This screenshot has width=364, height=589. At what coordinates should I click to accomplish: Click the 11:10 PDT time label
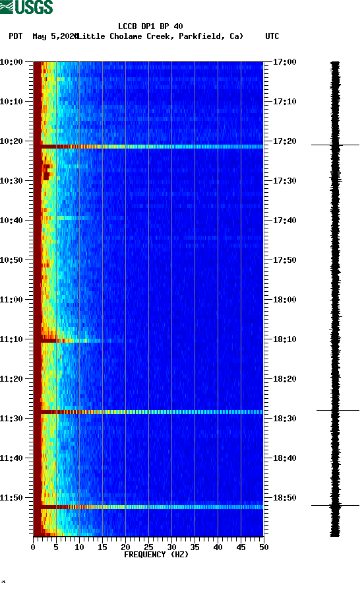12,339
